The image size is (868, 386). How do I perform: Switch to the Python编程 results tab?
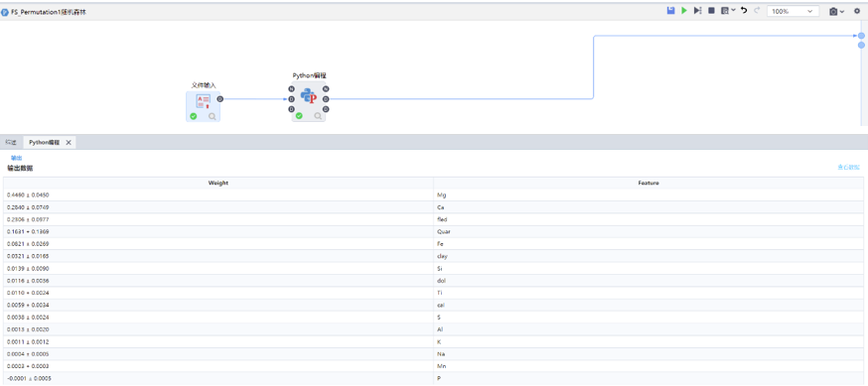[x=45, y=142]
